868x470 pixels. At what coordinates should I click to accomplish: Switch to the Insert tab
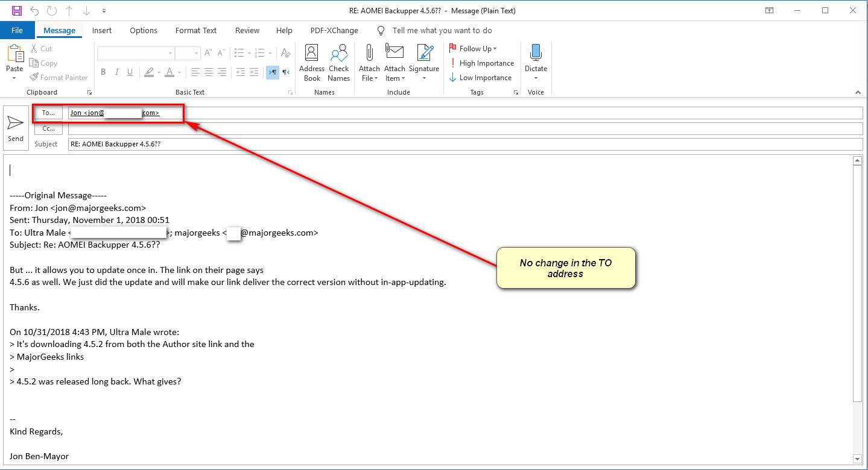(x=102, y=30)
